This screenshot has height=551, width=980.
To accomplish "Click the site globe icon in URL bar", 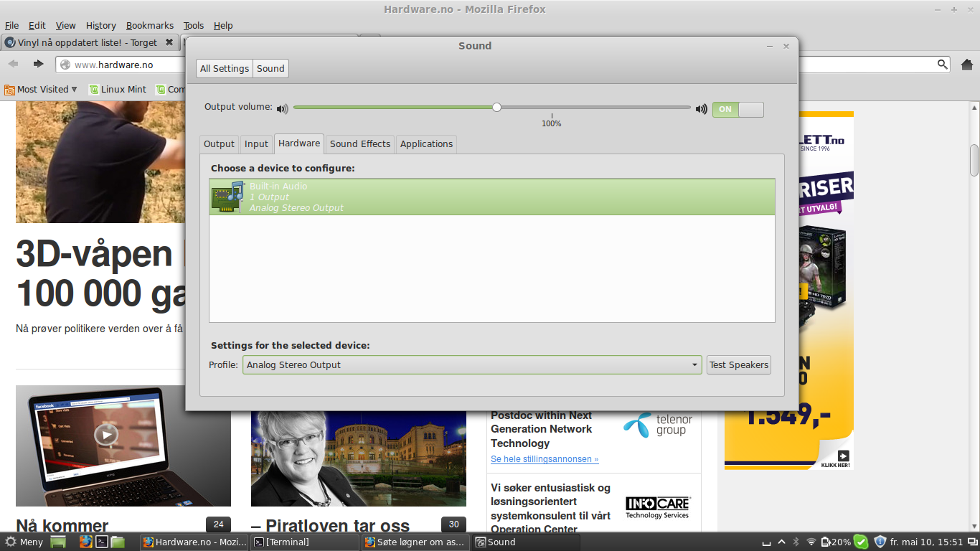I will point(65,65).
